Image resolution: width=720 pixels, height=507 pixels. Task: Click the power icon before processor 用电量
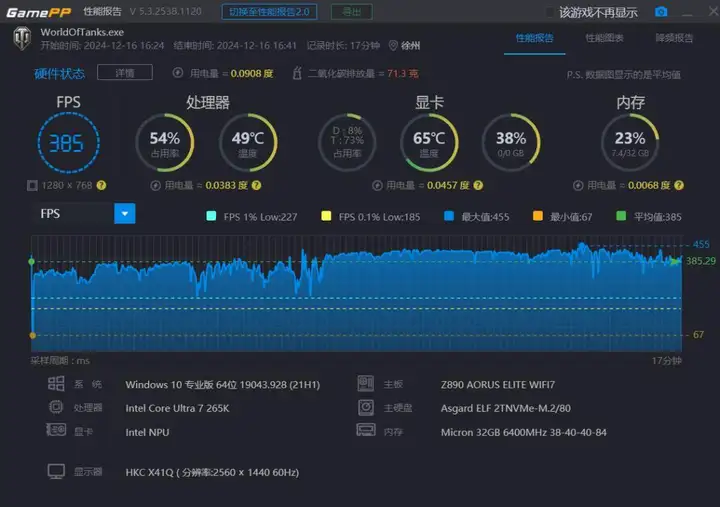pos(156,186)
